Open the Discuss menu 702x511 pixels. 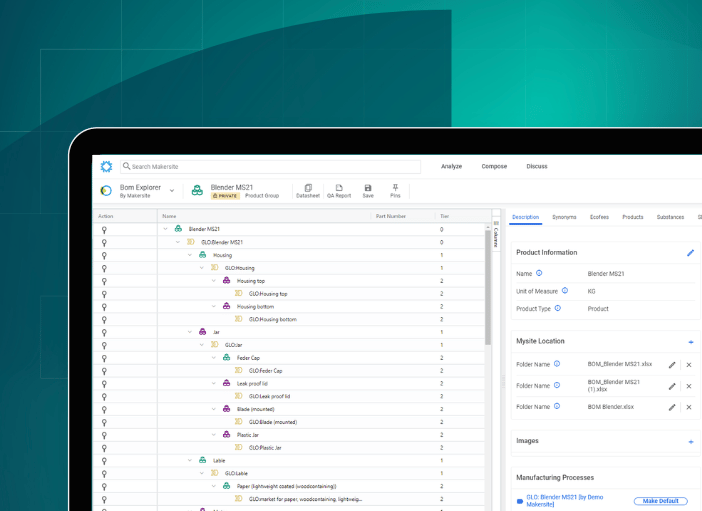[537, 166]
